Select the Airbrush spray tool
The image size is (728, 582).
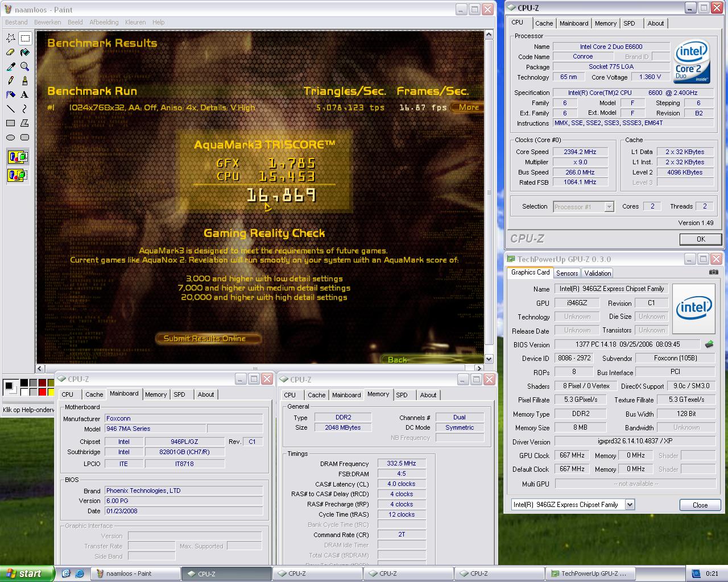[11, 95]
